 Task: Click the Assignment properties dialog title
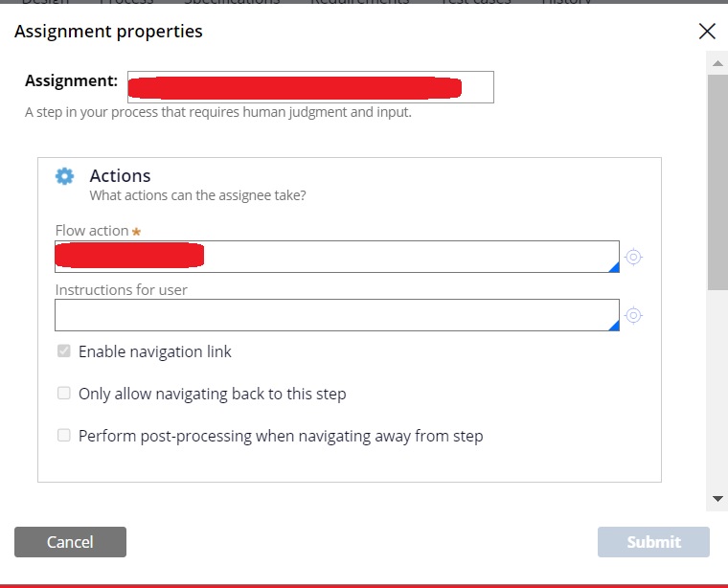(x=108, y=32)
